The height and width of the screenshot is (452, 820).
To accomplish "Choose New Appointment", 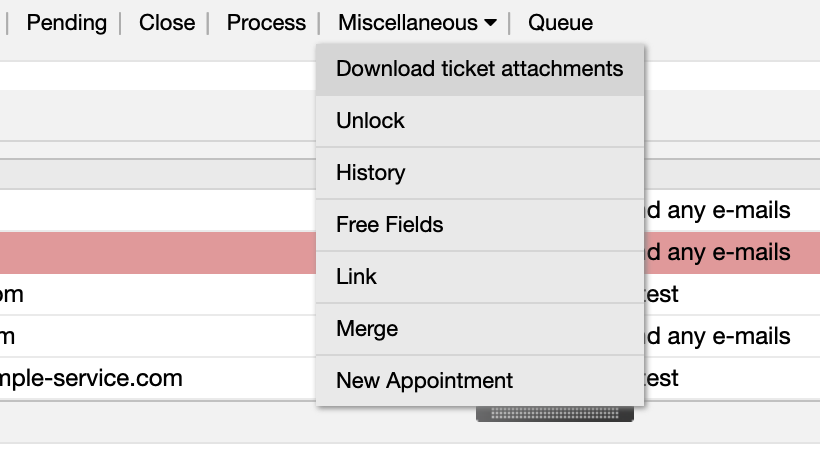I will point(424,381).
